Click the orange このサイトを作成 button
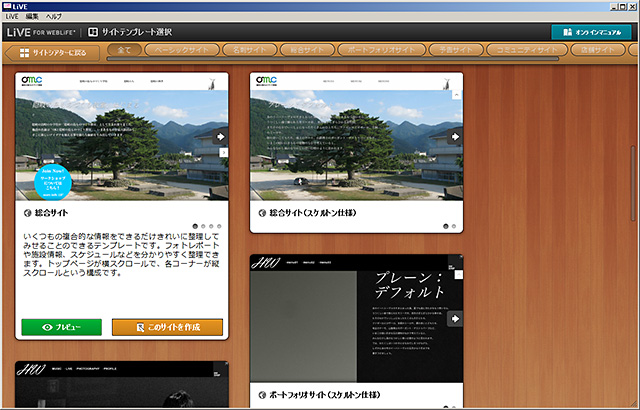Screen dimensions: 640x410 [167, 327]
